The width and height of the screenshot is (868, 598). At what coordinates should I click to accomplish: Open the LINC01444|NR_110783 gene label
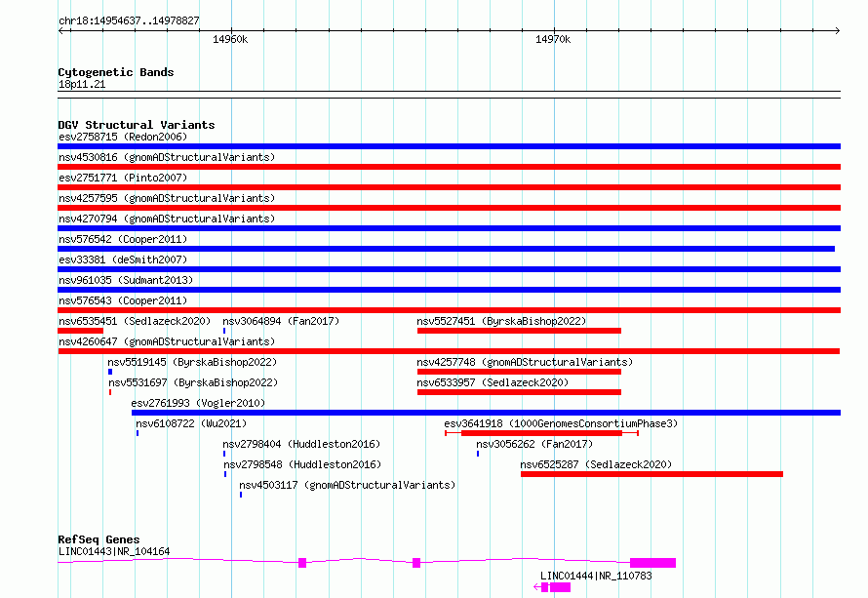point(596,576)
